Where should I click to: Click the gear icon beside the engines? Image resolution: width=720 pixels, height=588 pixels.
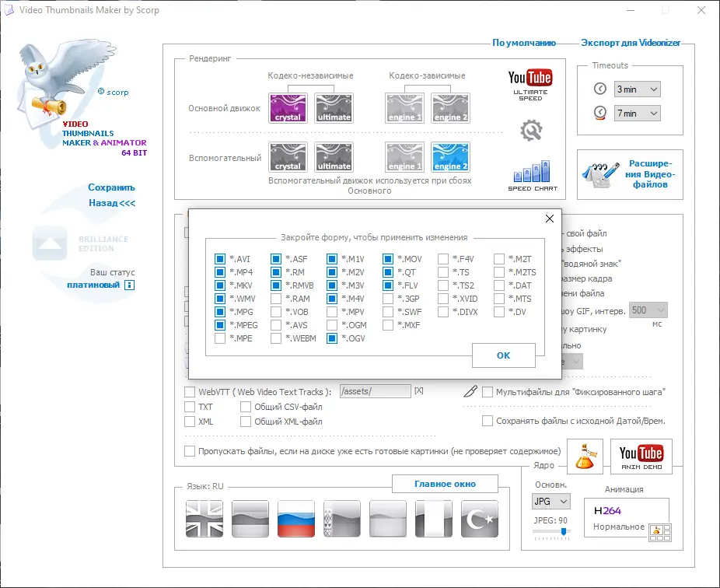click(x=532, y=131)
